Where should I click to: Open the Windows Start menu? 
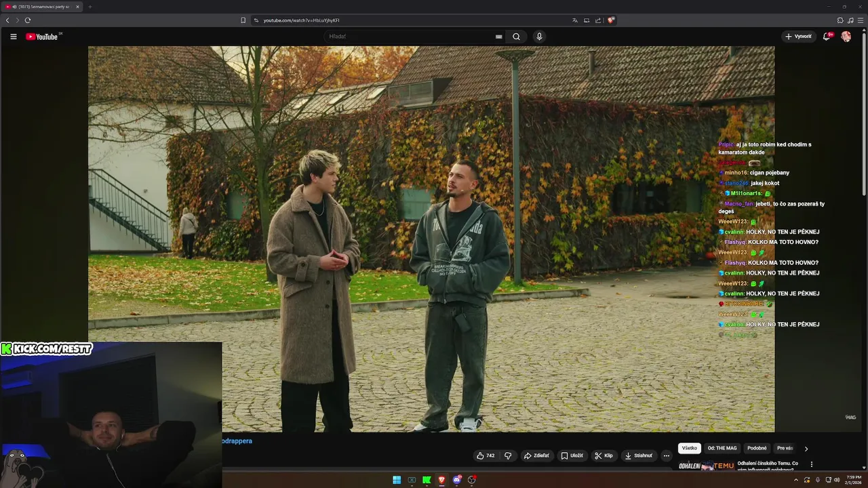point(397,480)
